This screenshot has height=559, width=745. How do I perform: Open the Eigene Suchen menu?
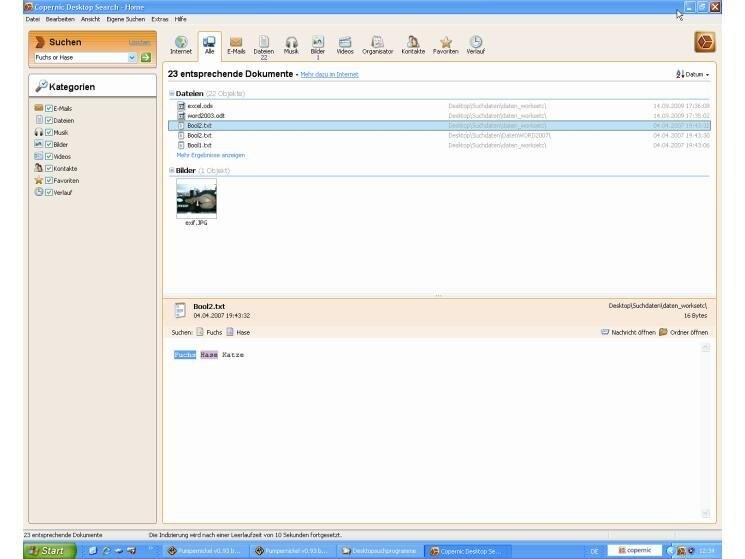coord(125,19)
